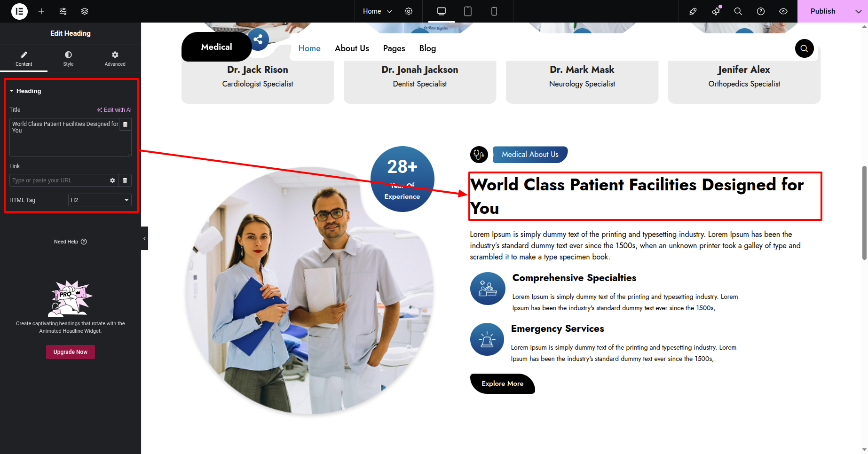Click the Upgrade Now button
The height and width of the screenshot is (454, 868).
(x=71, y=352)
